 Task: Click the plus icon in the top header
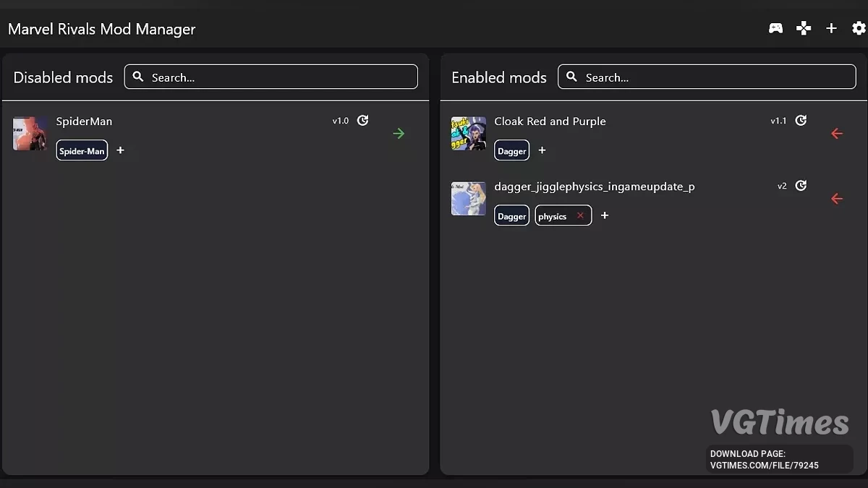pyautogui.click(x=831, y=28)
